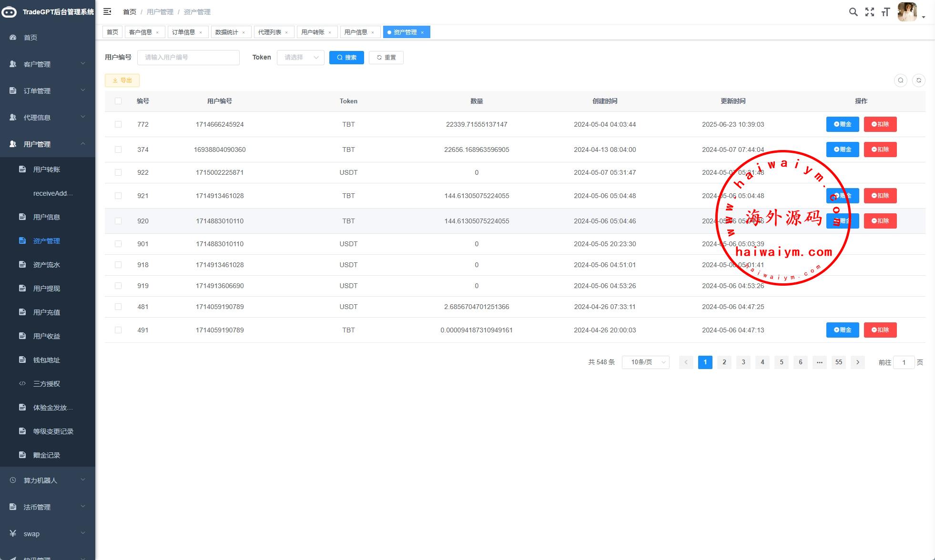
Task: Open 资产流水 in the sidebar menu
Action: (x=46, y=265)
